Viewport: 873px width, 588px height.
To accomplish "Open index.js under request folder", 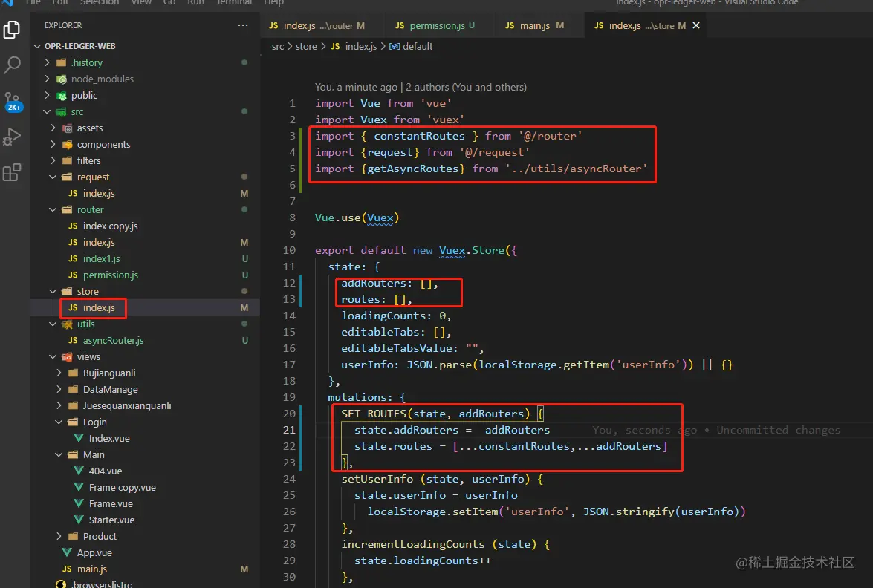I will (x=99, y=194).
